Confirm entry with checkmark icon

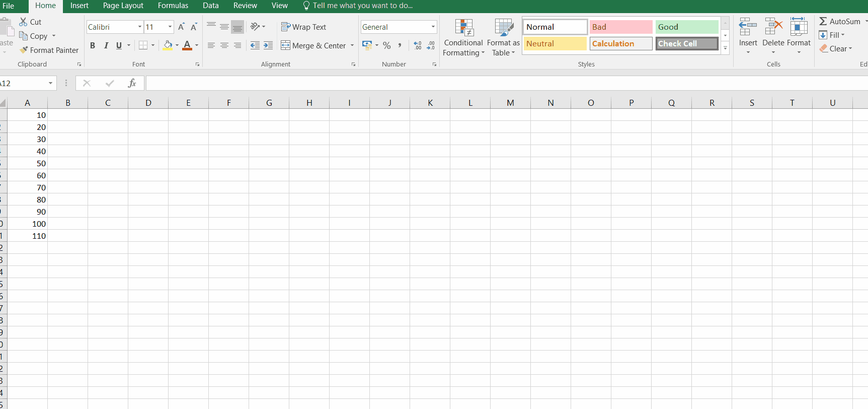pos(110,83)
